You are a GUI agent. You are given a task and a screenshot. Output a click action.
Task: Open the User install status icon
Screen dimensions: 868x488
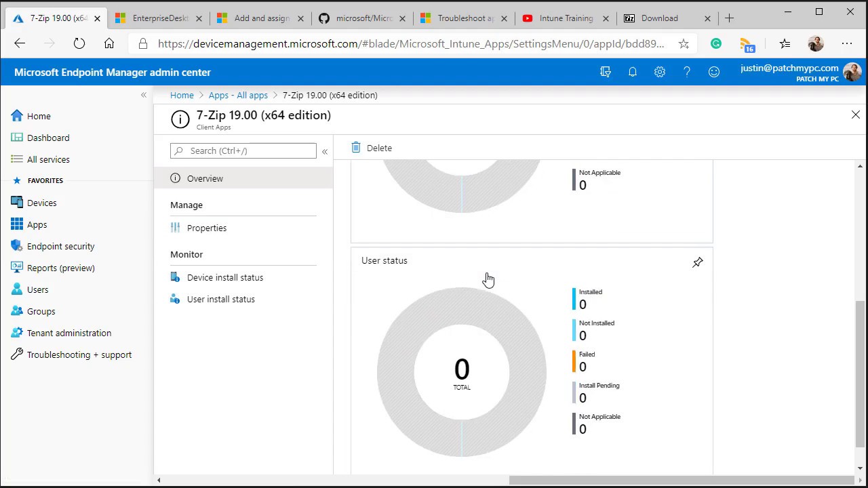[175, 299]
